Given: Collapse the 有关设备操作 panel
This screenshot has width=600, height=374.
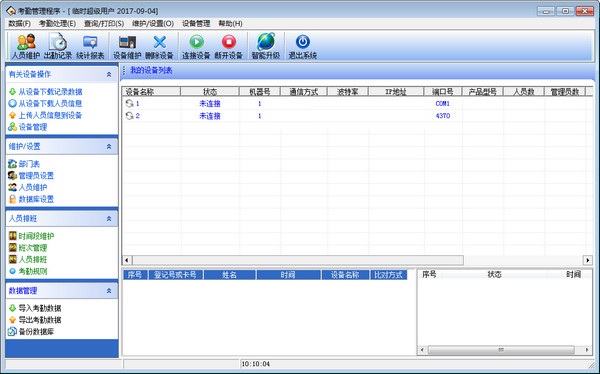Looking at the screenshot, I should coord(109,74).
